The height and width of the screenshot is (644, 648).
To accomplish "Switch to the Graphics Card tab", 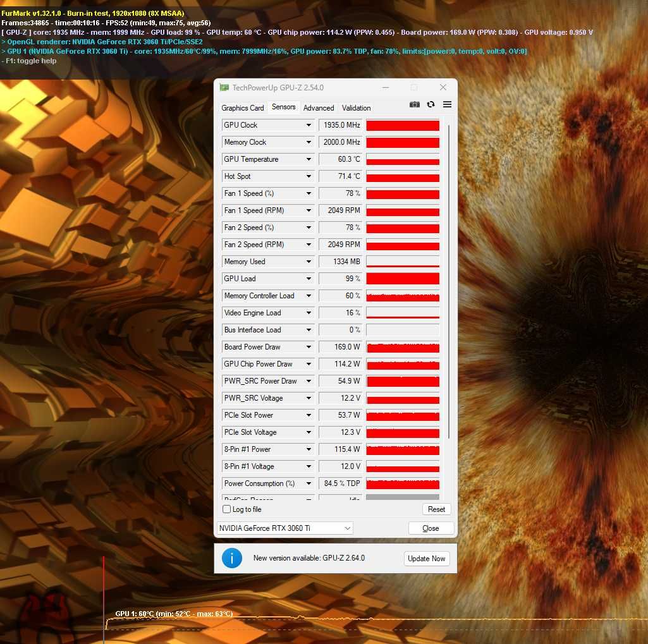I will (x=243, y=108).
